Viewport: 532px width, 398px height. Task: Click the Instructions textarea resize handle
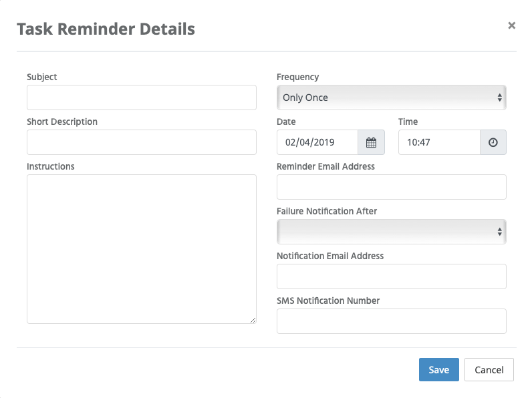[253, 320]
